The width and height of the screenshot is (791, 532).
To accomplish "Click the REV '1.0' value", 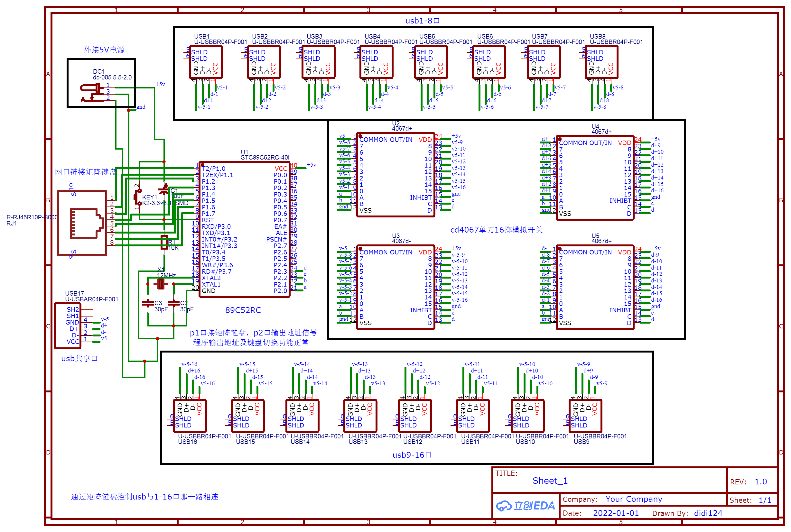I will click(x=761, y=482).
